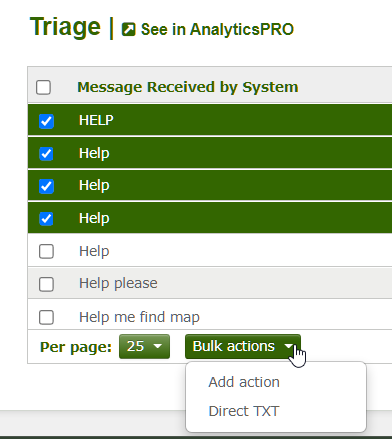The height and width of the screenshot is (439, 392).
Task: Uncheck the third Help row checkbox
Action: click(x=46, y=186)
